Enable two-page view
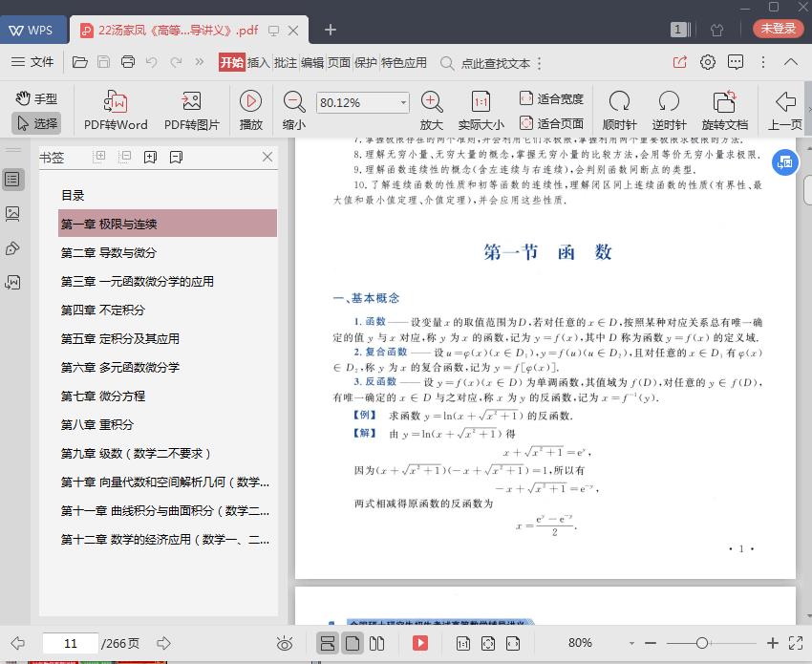Screen dimensions: 812x664 point(376,643)
